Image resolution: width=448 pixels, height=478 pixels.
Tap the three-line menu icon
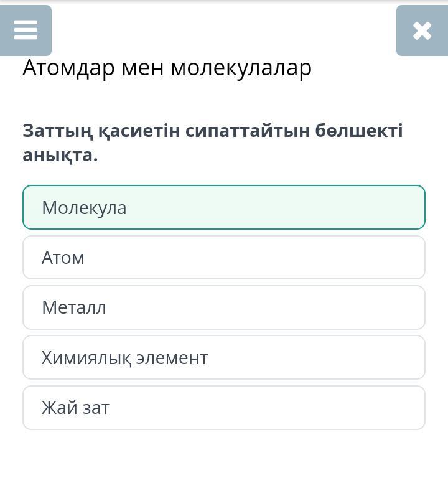26,30
